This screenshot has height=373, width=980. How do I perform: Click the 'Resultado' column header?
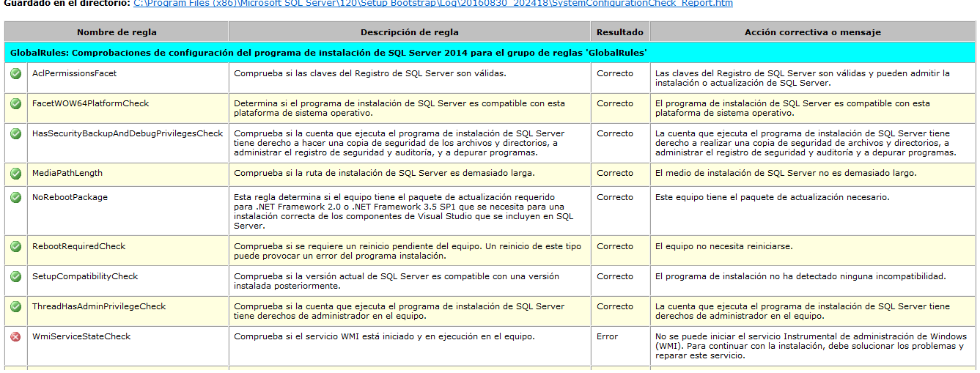click(620, 32)
